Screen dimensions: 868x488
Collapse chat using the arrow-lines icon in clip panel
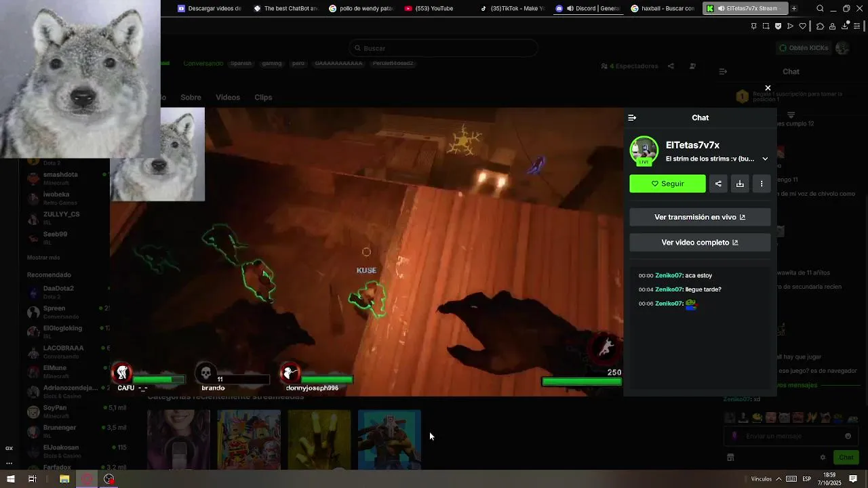click(632, 118)
